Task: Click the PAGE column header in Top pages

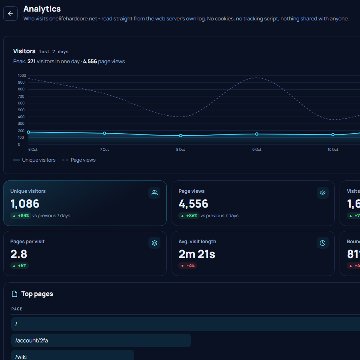Action: [x=17, y=309]
